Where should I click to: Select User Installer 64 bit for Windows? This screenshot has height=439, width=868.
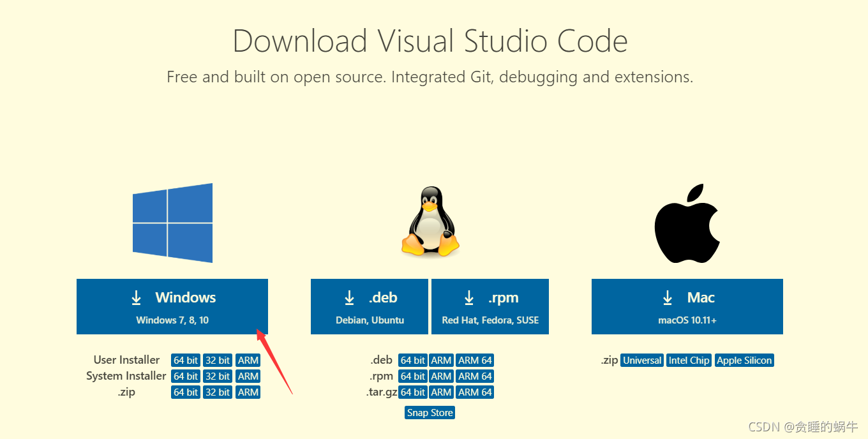pos(186,361)
